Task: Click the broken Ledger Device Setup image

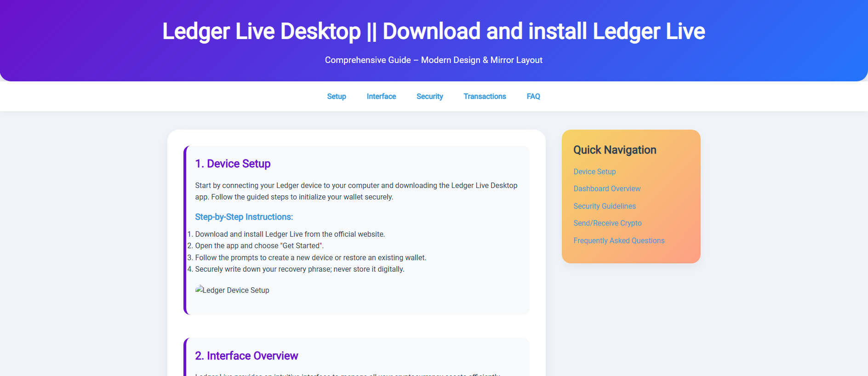Action: click(x=232, y=290)
